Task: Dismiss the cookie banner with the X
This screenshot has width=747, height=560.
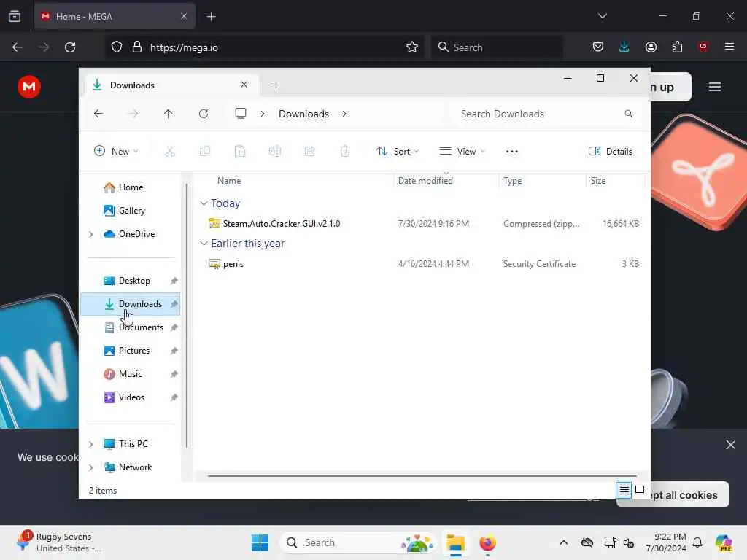Action: pyautogui.click(x=730, y=445)
